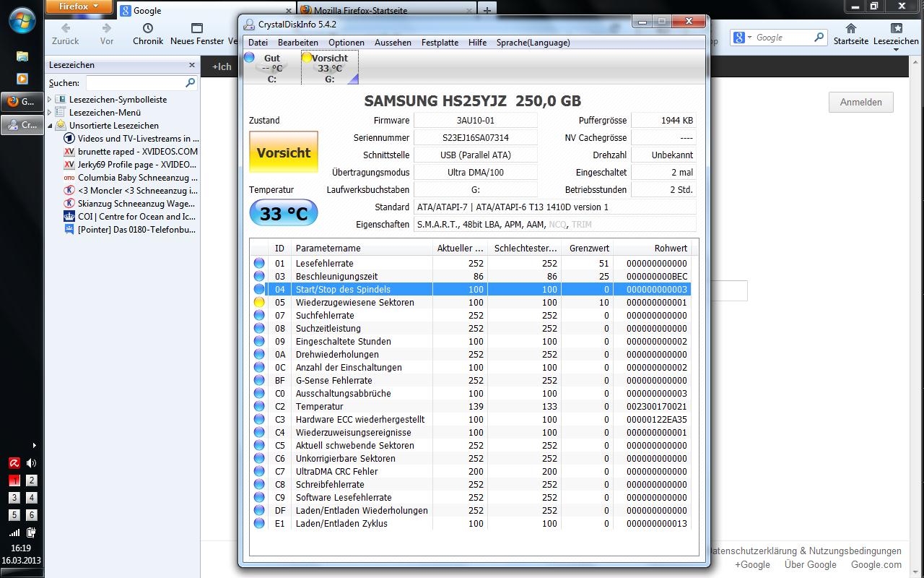
Task: Open the Google.com footer link
Action: pyautogui.click(x=876, y=565)
